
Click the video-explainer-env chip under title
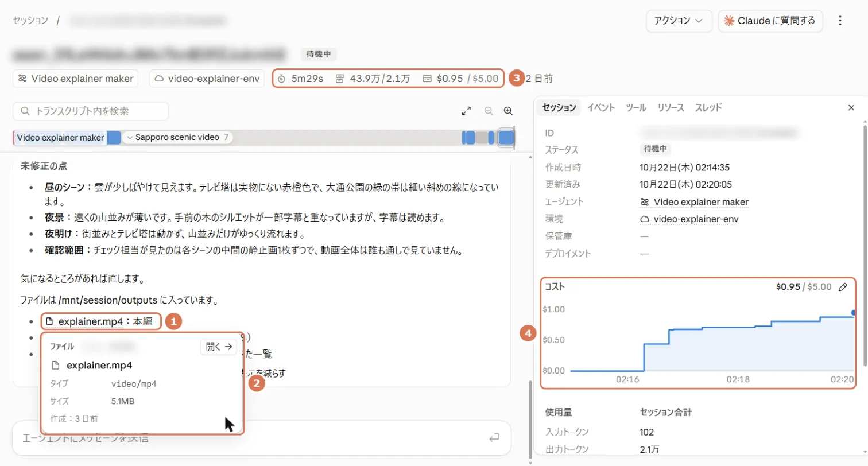tap(207, 79)
